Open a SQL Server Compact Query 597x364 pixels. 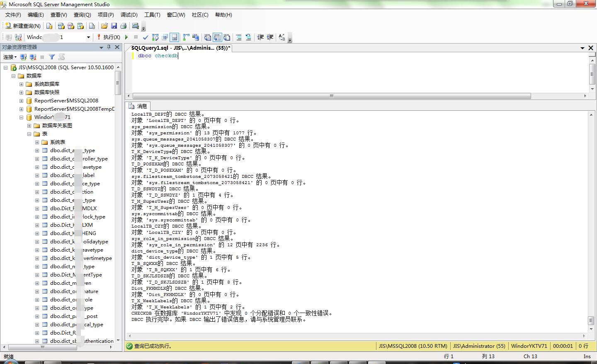coord(92,26)
